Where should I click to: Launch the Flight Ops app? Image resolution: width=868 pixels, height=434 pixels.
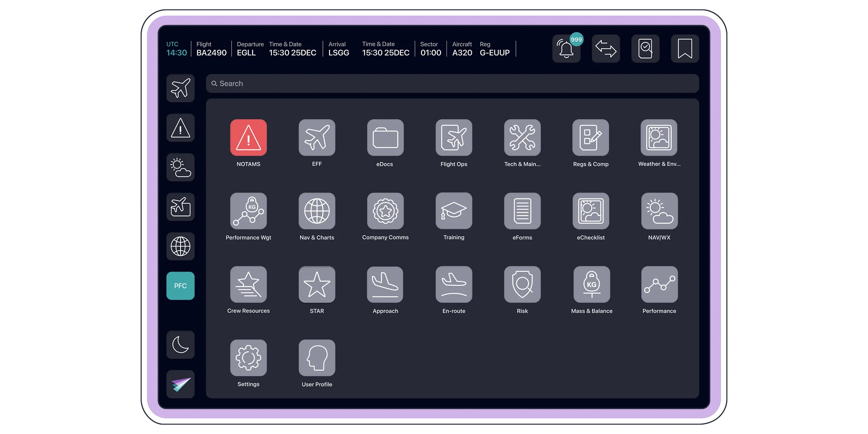(453, 137)
